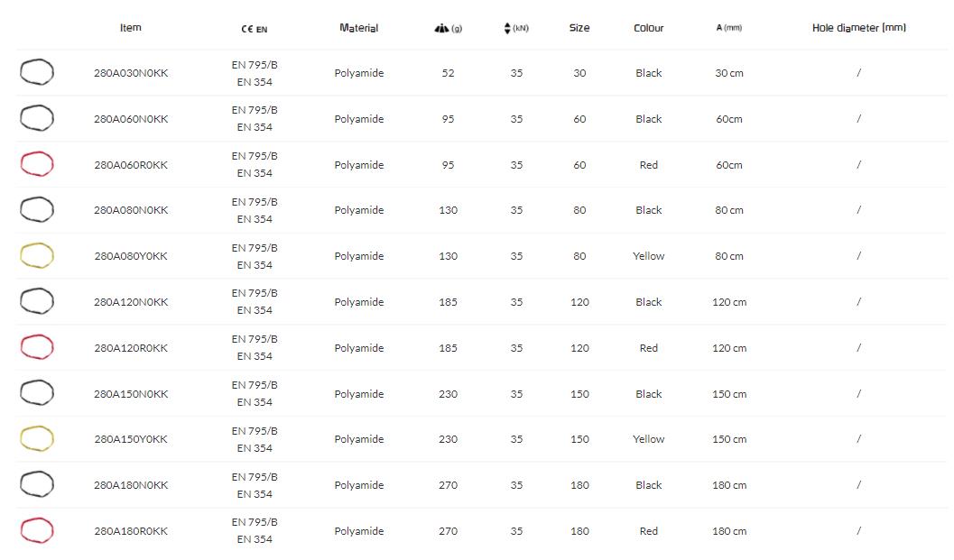Click the Hole diameter column header

point(858,28)
